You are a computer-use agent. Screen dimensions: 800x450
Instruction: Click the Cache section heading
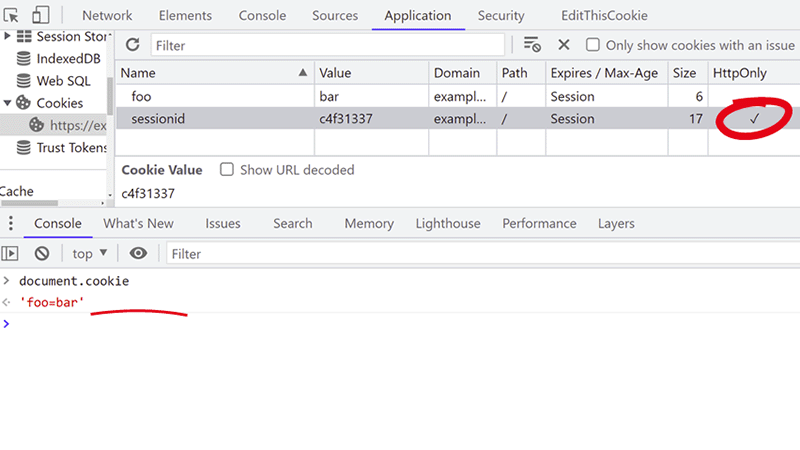coord(17,191)
